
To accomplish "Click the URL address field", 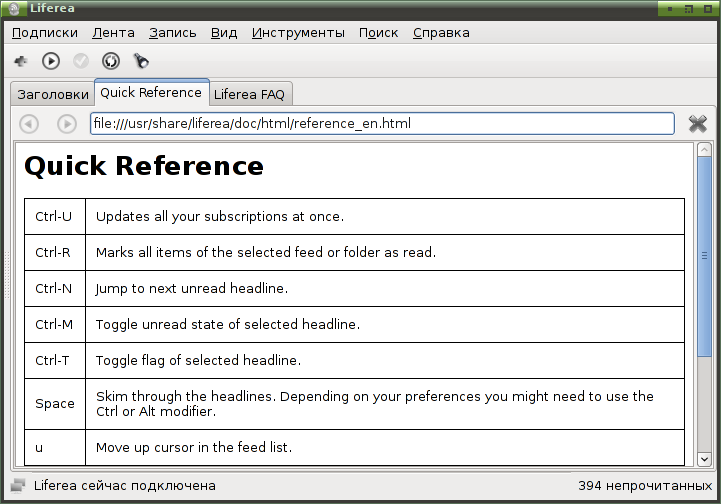I will click(x=382, y=124).
